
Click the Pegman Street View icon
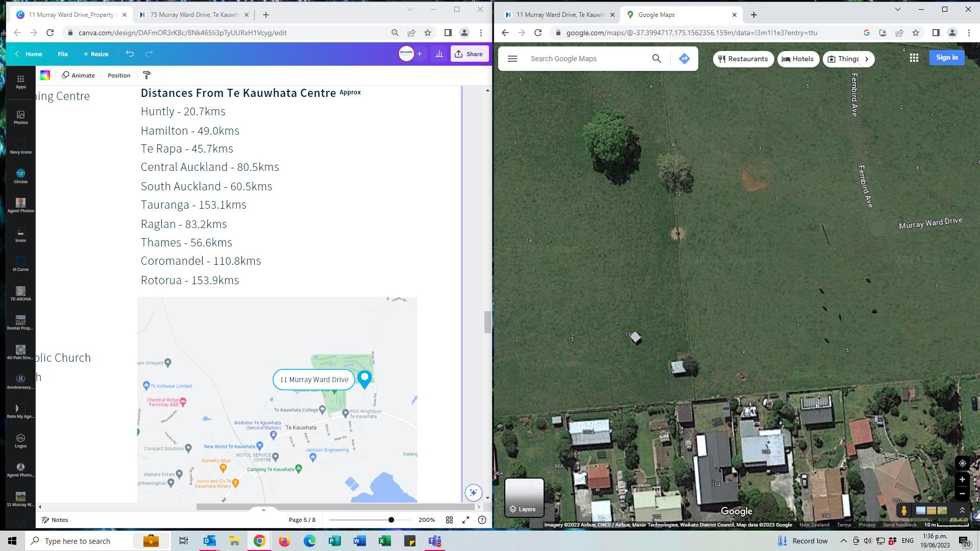(904, 510)
